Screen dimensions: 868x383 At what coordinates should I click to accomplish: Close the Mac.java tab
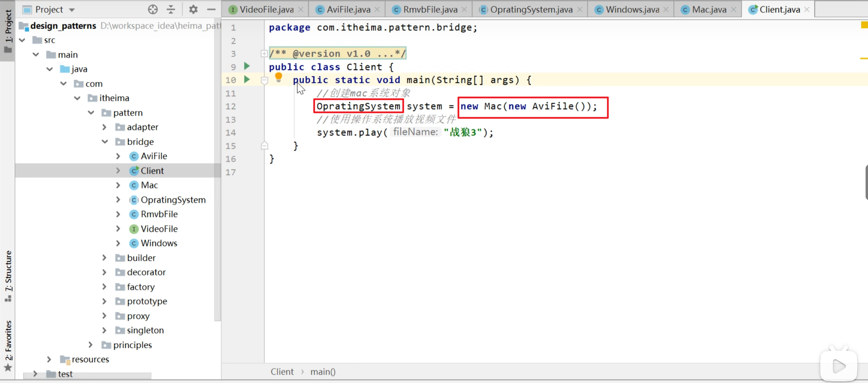coord(734,10)
